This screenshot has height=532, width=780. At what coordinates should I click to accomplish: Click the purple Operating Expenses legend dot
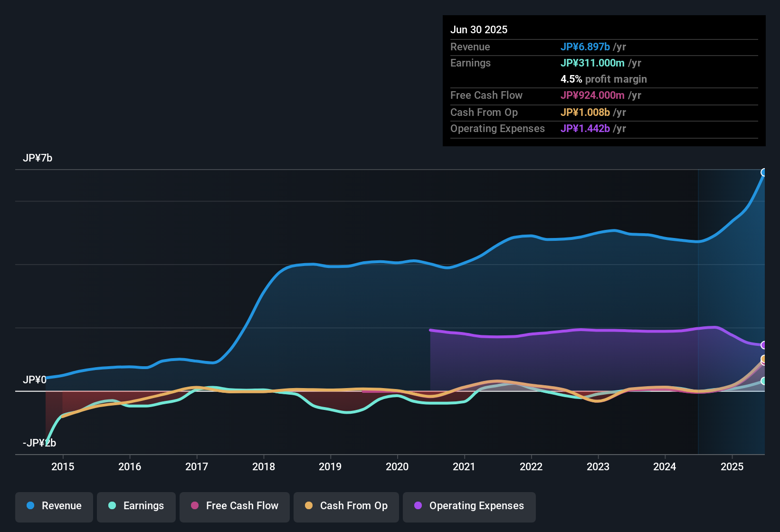(x=418, y=506)
